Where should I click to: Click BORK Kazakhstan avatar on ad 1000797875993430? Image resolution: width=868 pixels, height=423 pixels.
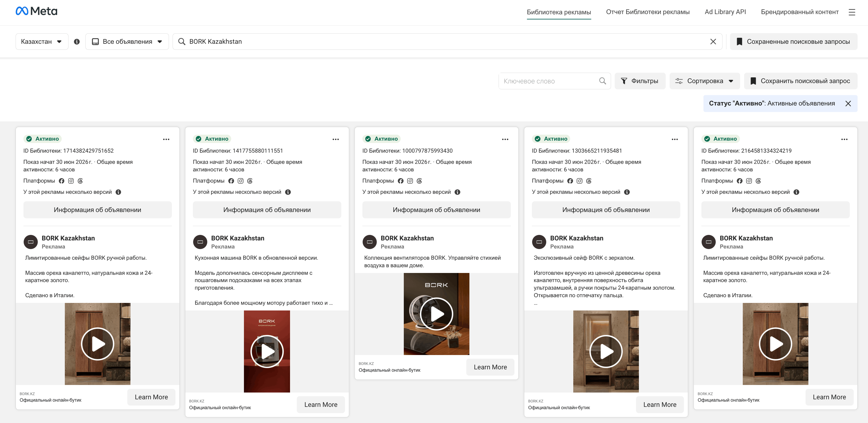click(x=370, y=242)
